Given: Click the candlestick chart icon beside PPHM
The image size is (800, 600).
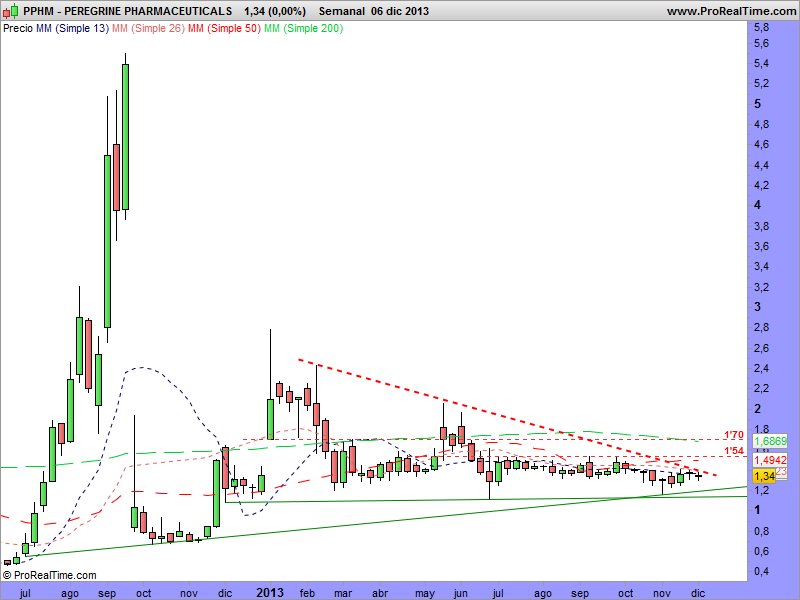Looking at the screenshot, I should [11, 11].
